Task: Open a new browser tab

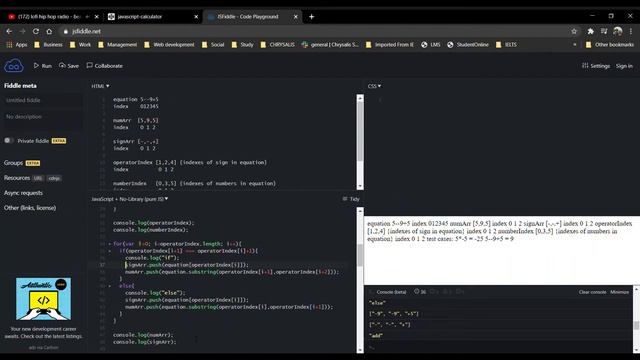Action: coord(311,17)
